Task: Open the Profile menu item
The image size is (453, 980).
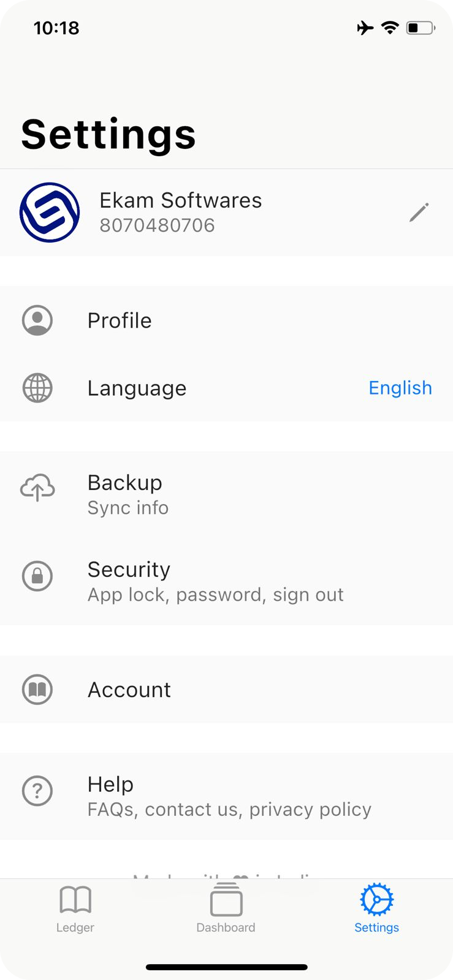Action: 120,320
